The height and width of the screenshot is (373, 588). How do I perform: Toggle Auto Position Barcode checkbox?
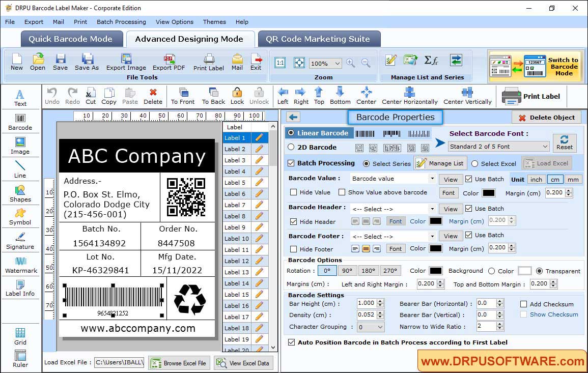tap(291, 342)
